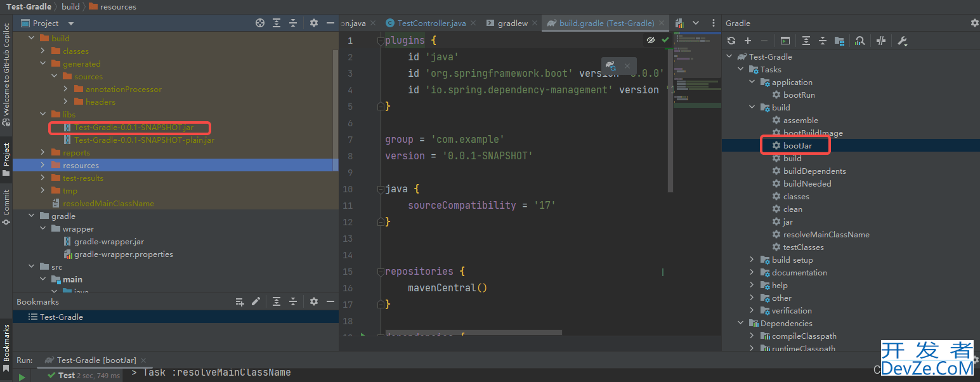
Task: Expand the verification tasks group
Action: click(x=752, y=310)
